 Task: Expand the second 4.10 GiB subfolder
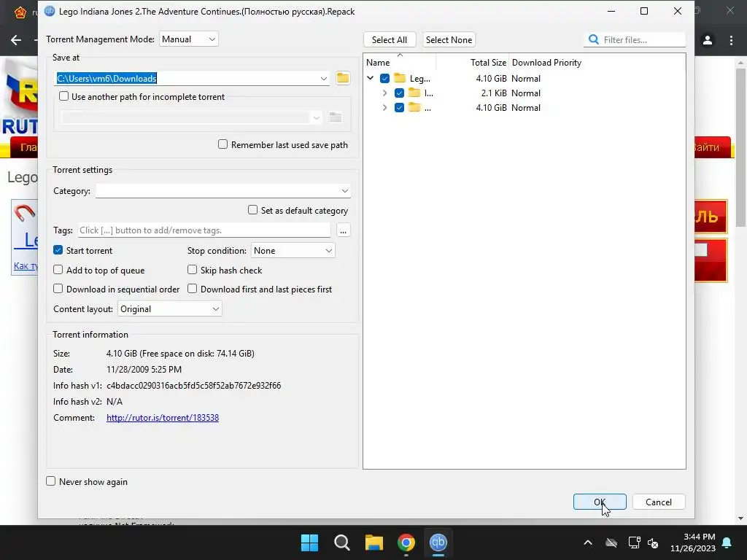[x=384, y=108]
